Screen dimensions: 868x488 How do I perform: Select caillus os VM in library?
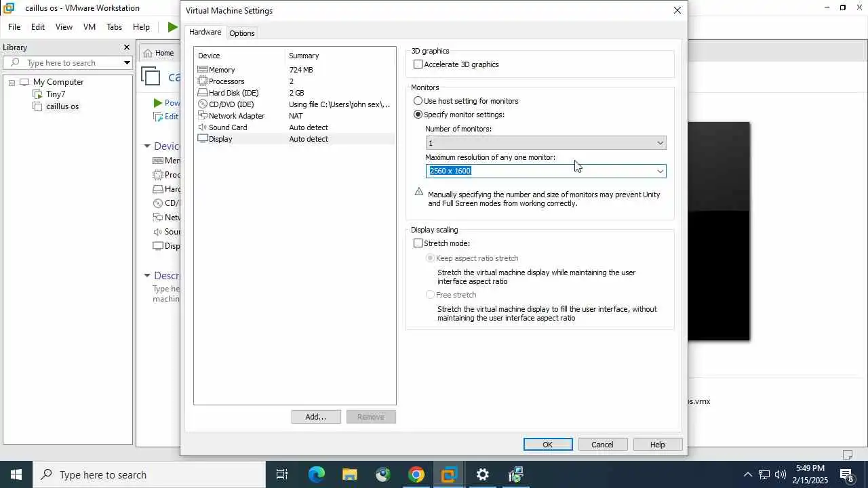tap(62, 106)
